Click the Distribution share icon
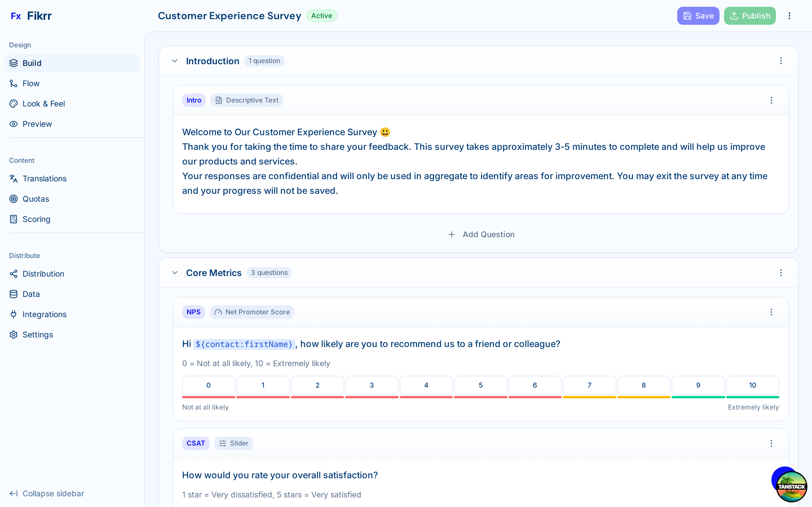 [x=14, y=273]
